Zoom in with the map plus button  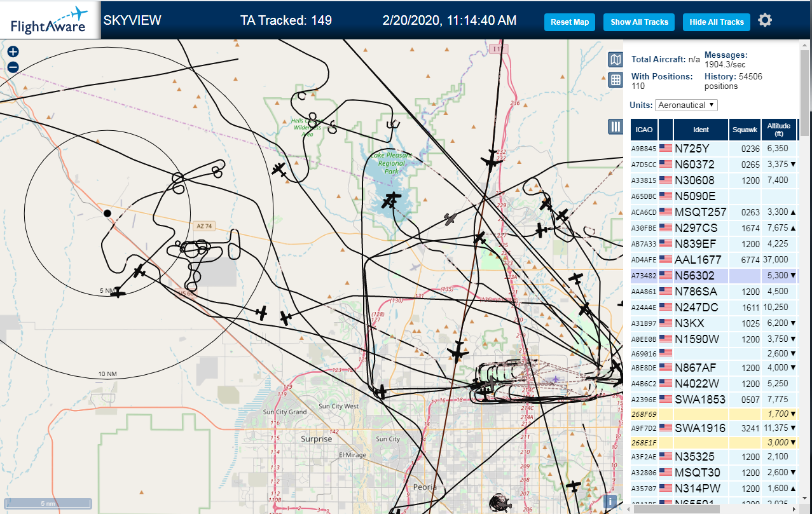[x=13, y=52]
